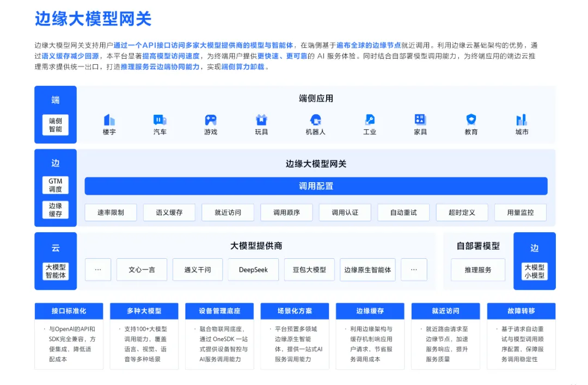Click highlighted text 提高模型访问速度
The height and width of the screenshot is (385, 588).
(x=171, y=56)
